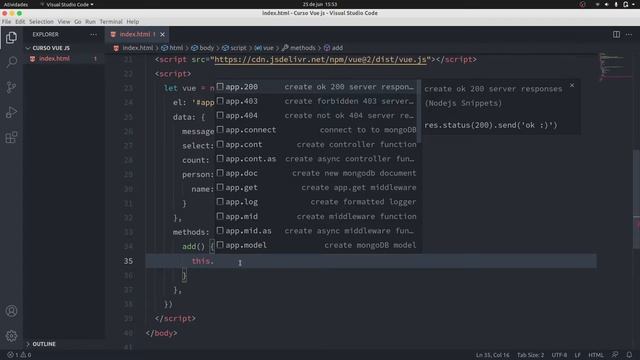Screen dimensions: 640x360
Task: Pick the app.get suggestion
Action: (316, 188)
